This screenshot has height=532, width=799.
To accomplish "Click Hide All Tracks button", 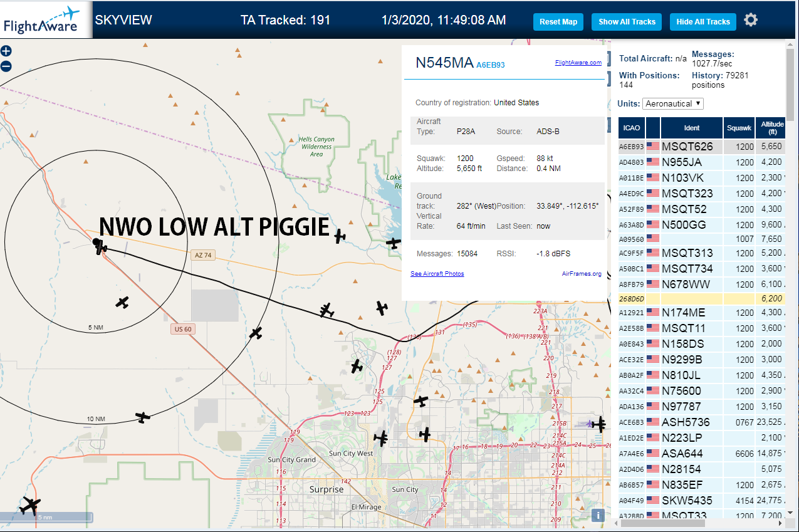I will coord(703,22).
